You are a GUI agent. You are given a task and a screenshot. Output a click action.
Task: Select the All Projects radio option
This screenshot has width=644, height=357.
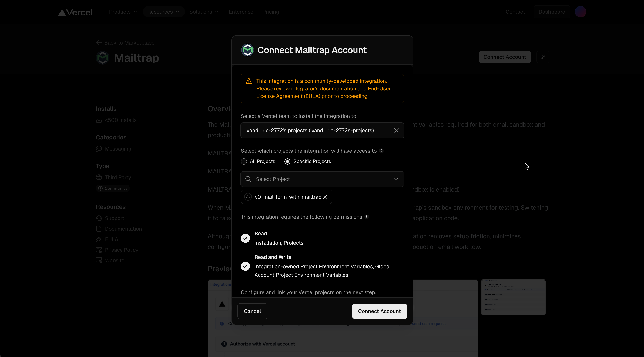244,162
